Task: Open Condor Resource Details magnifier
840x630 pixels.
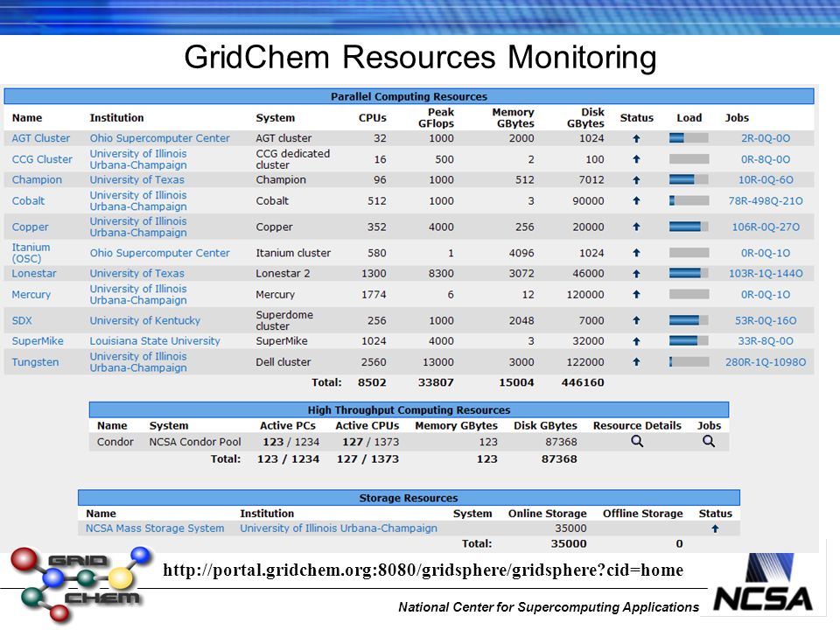Action: click(x=637, y=441)
